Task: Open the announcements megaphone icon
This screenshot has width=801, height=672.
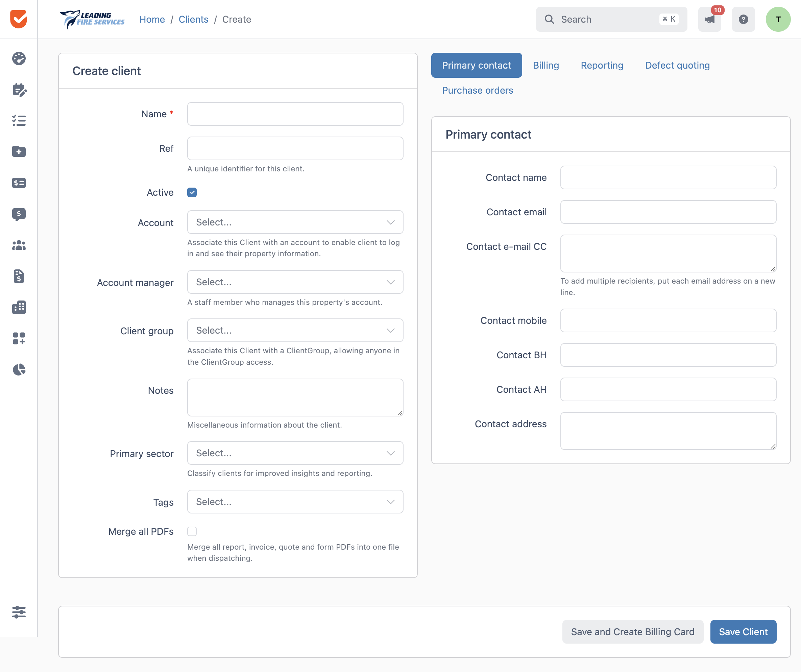Action: [709, 19]
